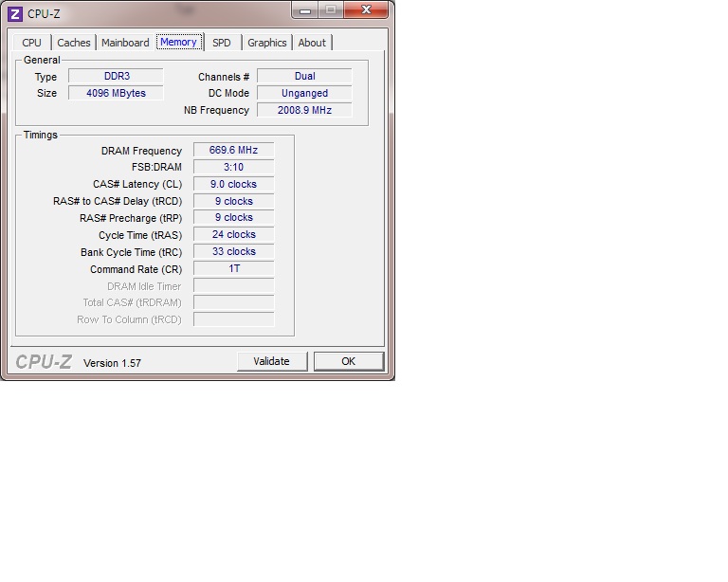Select the 4096 MBytes size value
The height and width of the screenshot is (582, 728).
coord(116,93)
